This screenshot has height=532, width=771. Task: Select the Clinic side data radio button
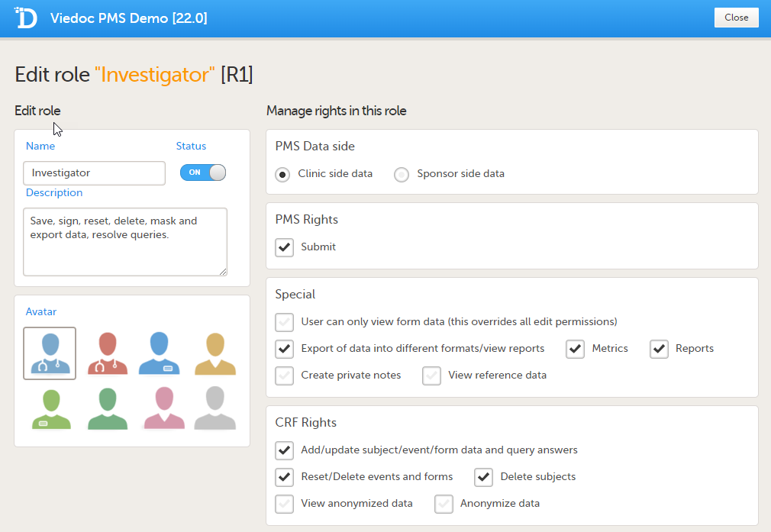pos(283,174)
